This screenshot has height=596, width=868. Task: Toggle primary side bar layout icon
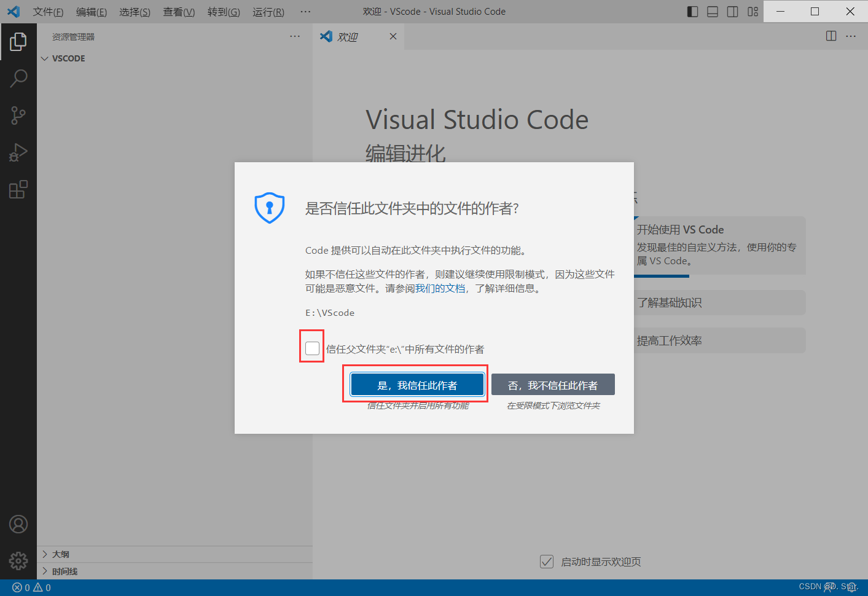pos(692,12)
